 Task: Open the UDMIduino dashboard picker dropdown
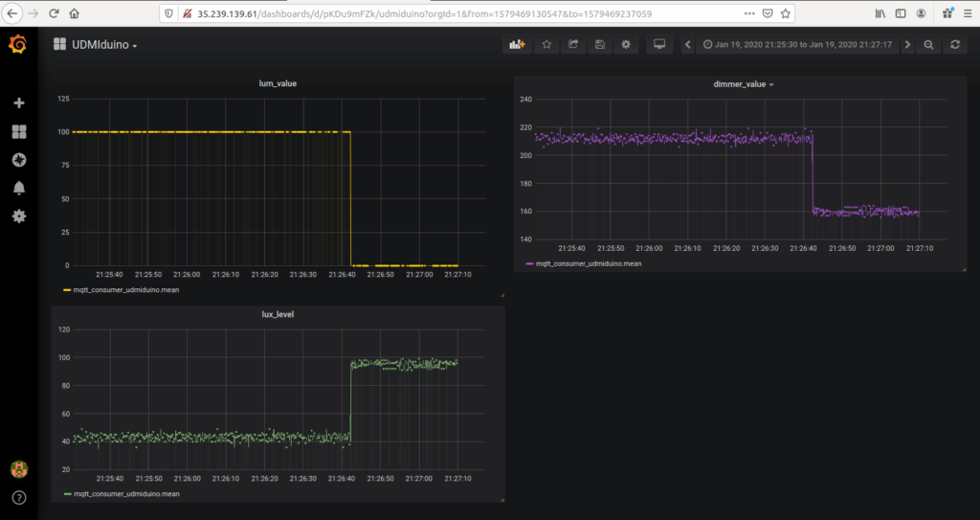pyautogui.click(x=96, y=44)
